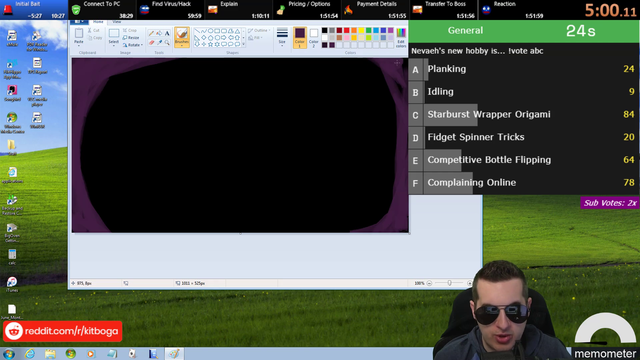Pick the orange color swatch
The width and height of the screenshot is (640, 360).
pos(354,30)
